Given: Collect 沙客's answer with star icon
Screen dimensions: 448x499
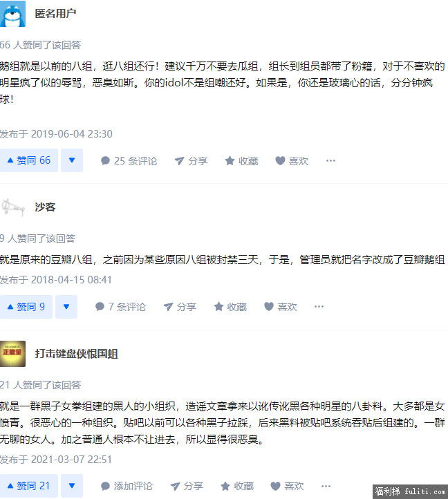Looking at the screenshot, I should 230,307.
